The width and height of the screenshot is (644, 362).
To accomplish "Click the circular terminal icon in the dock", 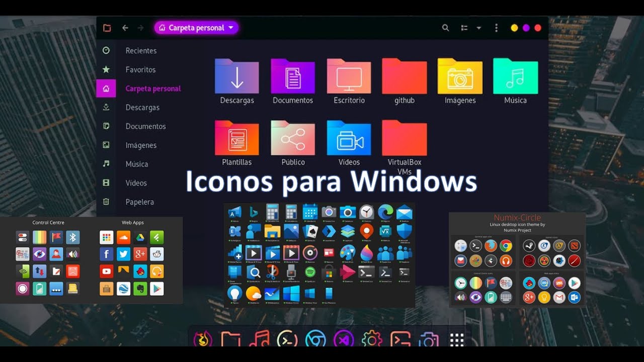I will click(287, 339).
